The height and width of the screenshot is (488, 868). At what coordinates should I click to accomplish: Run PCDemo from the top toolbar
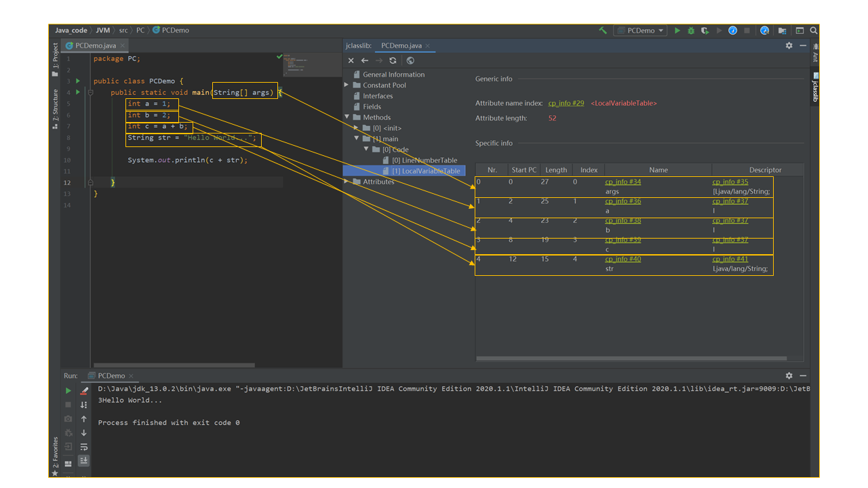point(677,30)
